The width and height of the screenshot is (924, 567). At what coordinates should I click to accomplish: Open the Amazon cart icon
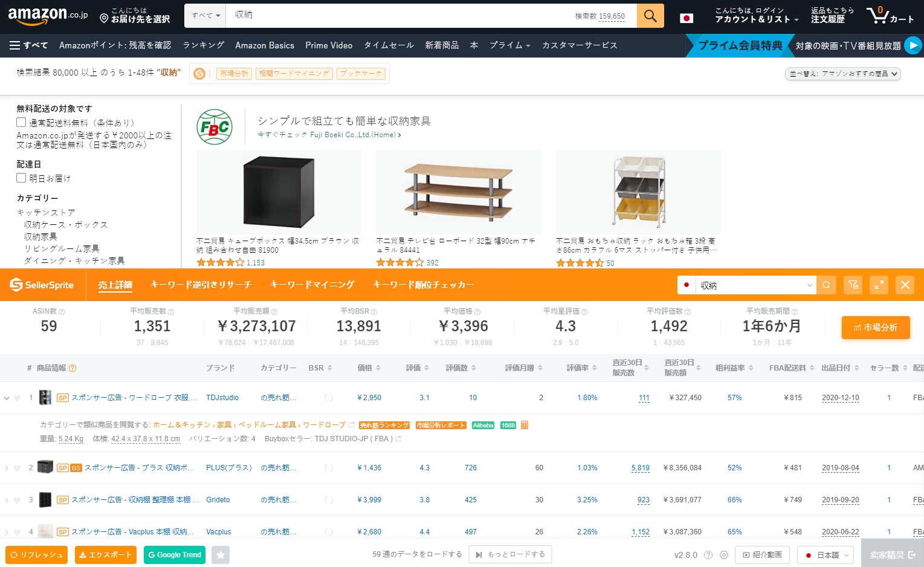[890, 16]
